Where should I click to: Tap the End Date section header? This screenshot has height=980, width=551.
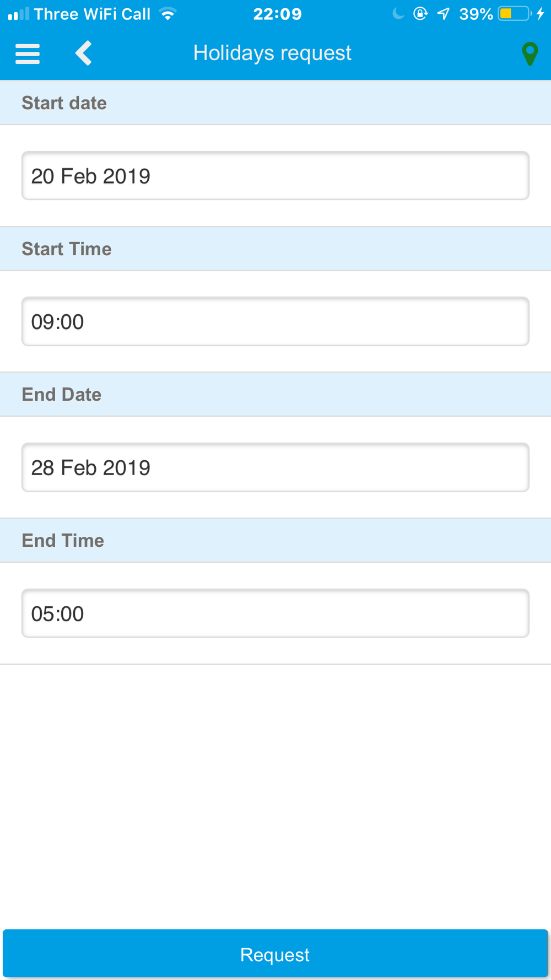[x=275, y=394]
